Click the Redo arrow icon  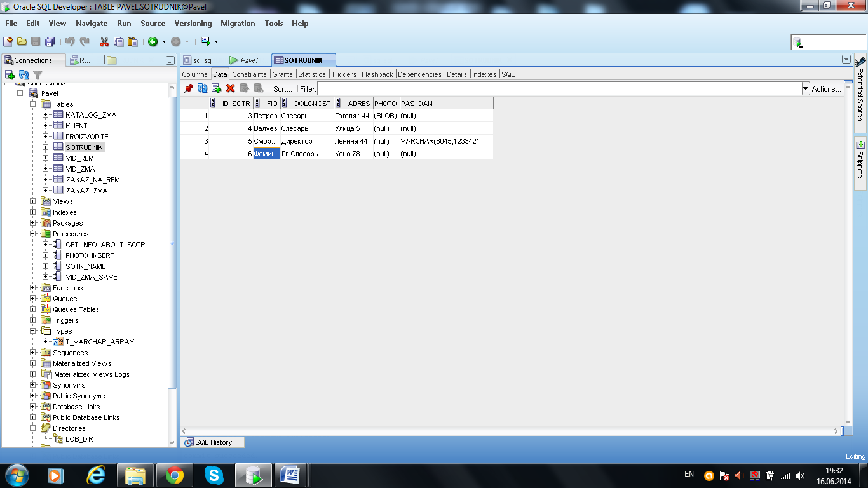[84, 41]
